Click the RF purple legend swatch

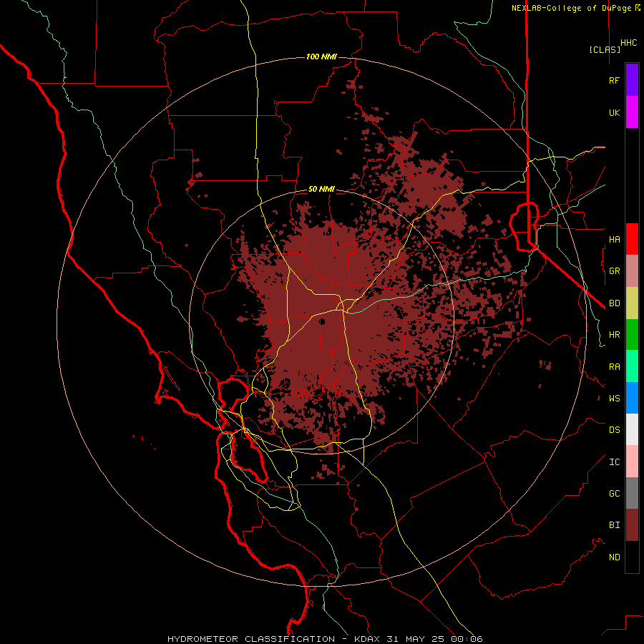[x=632, y=80]
